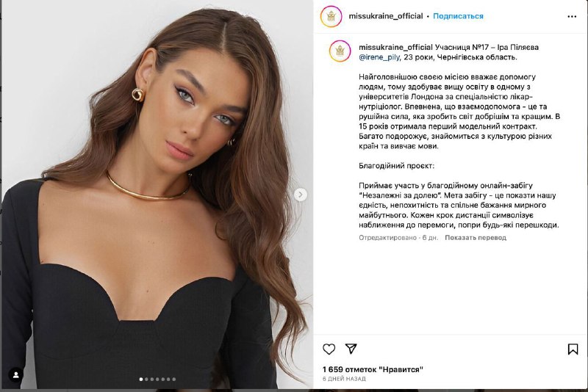Like the post with heart icon
The width and height of the screenshot is (588, 392).
329,349
